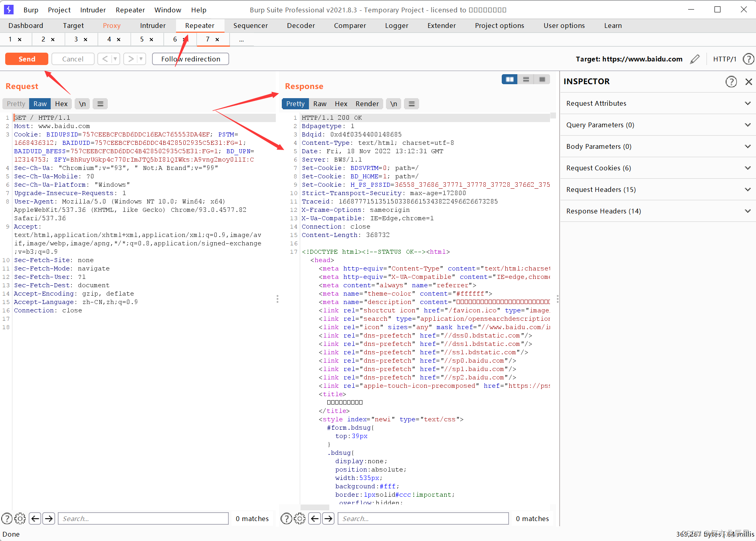This screenshot has width=756, height=541.
Task: Open response search settings gear
Action: 299,519
